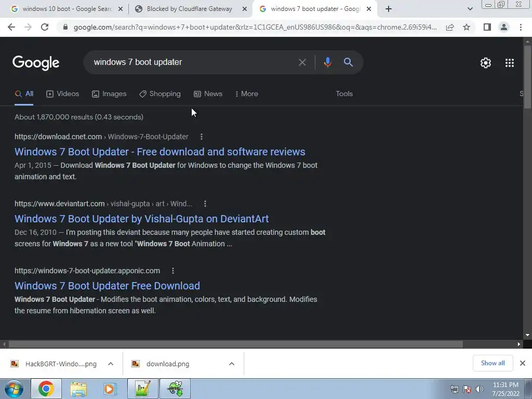Screen dimensions: 532x399
Task: Open 'Windows 7 Boot Updater - Free download' link
Action: point(160,152)
